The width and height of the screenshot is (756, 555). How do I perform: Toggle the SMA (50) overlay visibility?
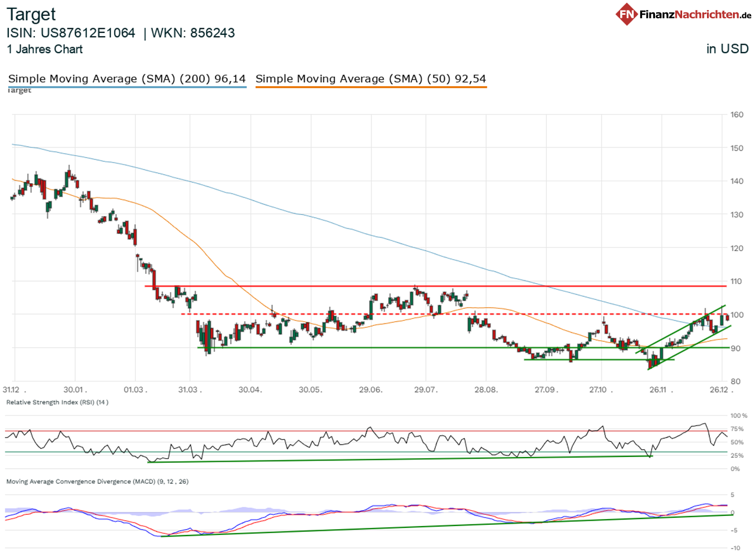(x=371, y=79)
